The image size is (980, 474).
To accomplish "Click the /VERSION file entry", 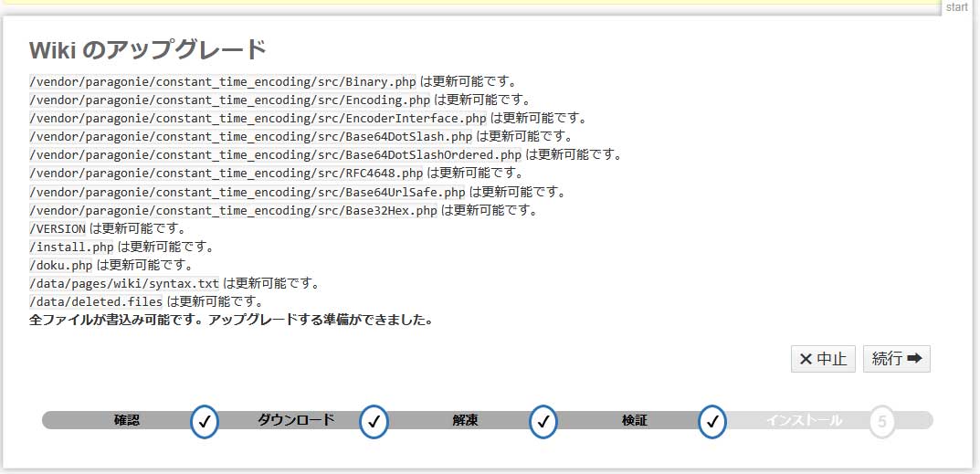I will pos(107,228).
